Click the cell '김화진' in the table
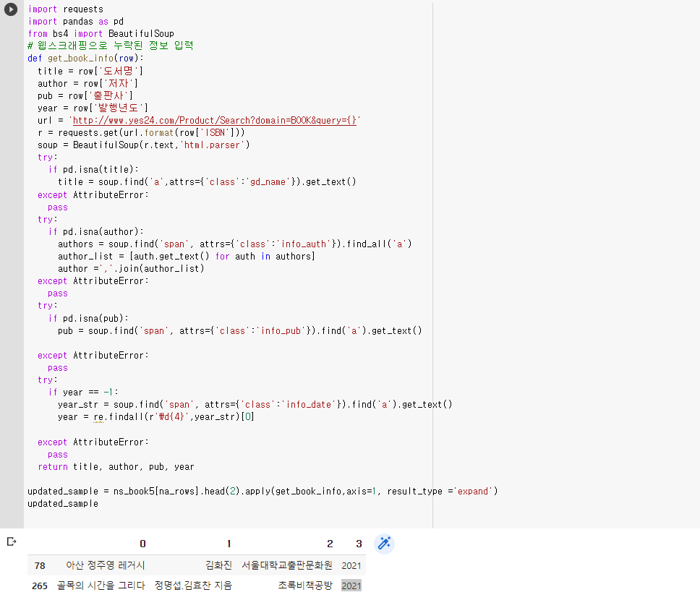 click(218, 565)
